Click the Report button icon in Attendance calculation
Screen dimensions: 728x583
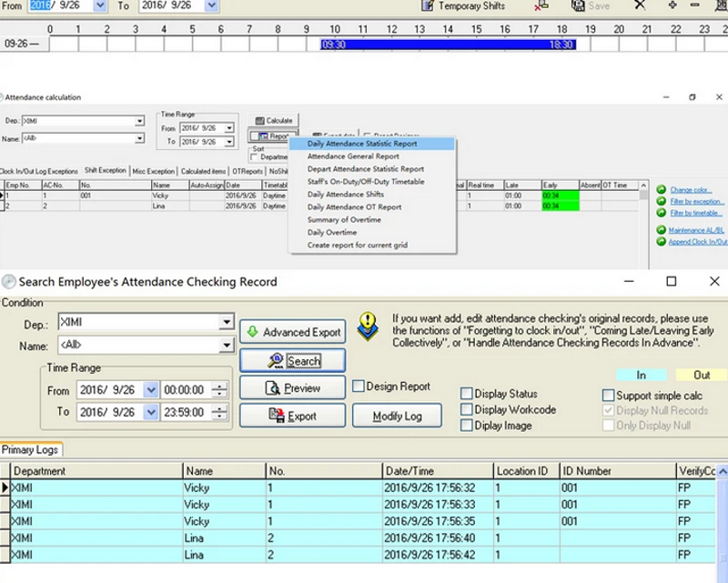263,136
